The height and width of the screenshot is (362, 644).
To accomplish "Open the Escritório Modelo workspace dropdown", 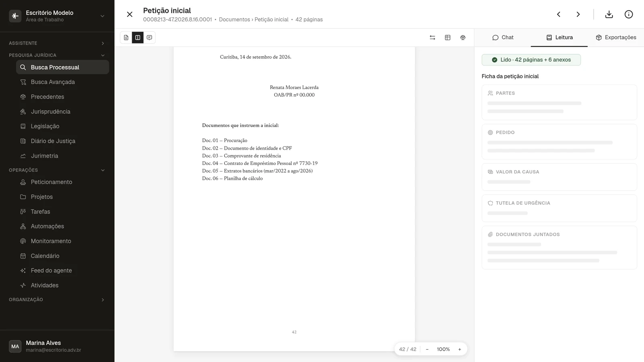I will pyautogui.click(x=57, y=16).
